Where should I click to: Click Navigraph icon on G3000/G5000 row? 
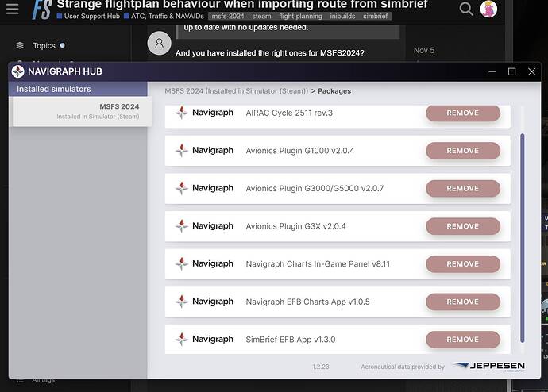click(181, 188)
